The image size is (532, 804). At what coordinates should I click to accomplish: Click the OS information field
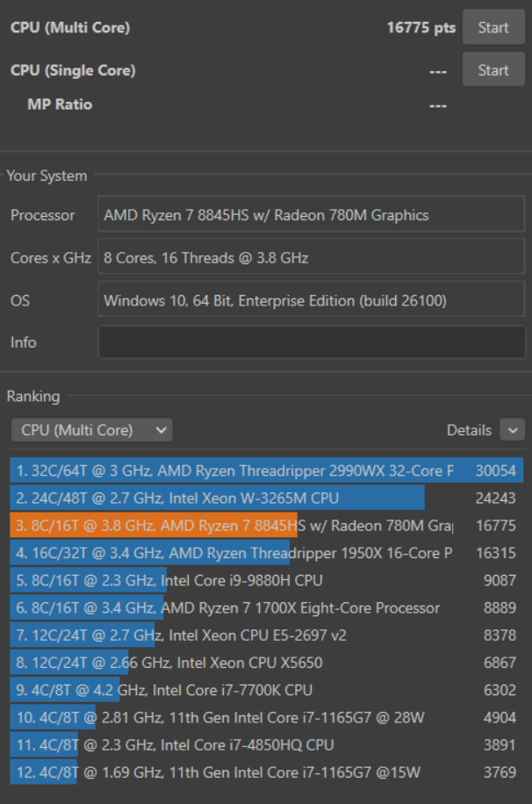[311, 300]
